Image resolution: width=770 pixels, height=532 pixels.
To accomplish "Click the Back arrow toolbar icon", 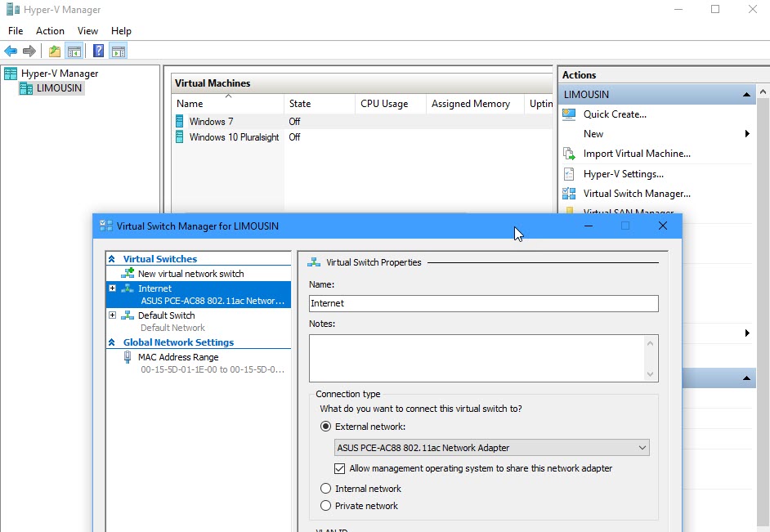I will pos(11,51).
